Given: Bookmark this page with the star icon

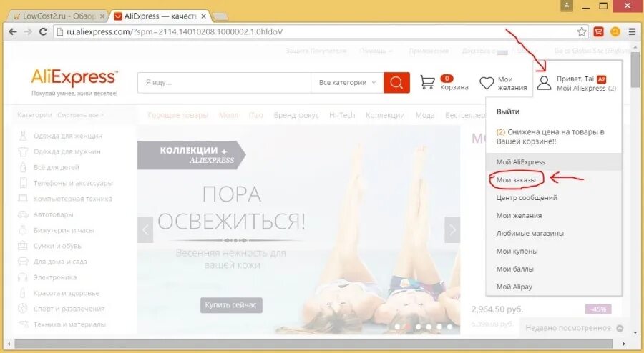Looking at the screenshot, I should [x=582, y=31].
